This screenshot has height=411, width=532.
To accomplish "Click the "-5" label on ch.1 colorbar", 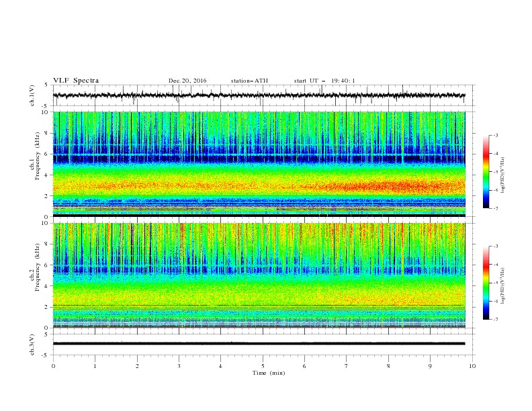I will (495, 172).
